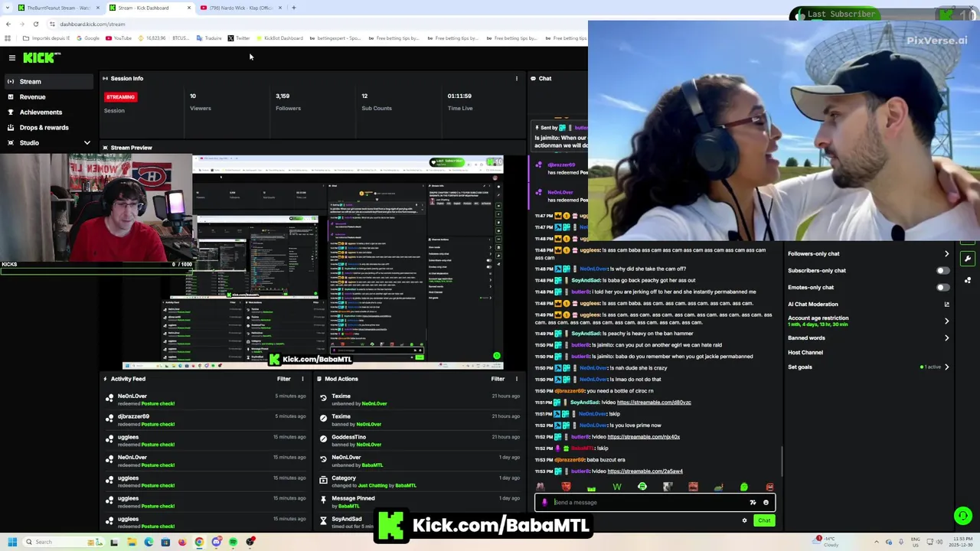Screen dimensions: 980x551
Task: Click the ban icon beside GoddessTino
Action: [x=323, y=438]
